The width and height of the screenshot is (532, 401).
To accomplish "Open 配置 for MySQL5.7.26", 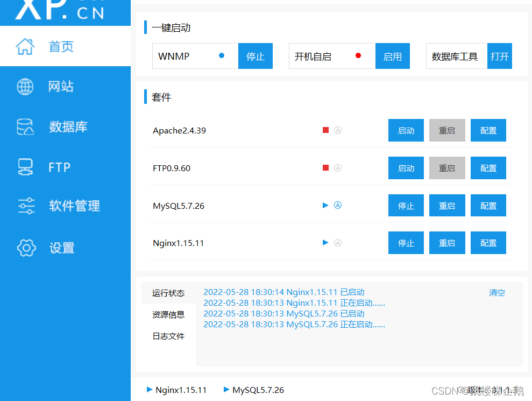I will coord(488,206).
